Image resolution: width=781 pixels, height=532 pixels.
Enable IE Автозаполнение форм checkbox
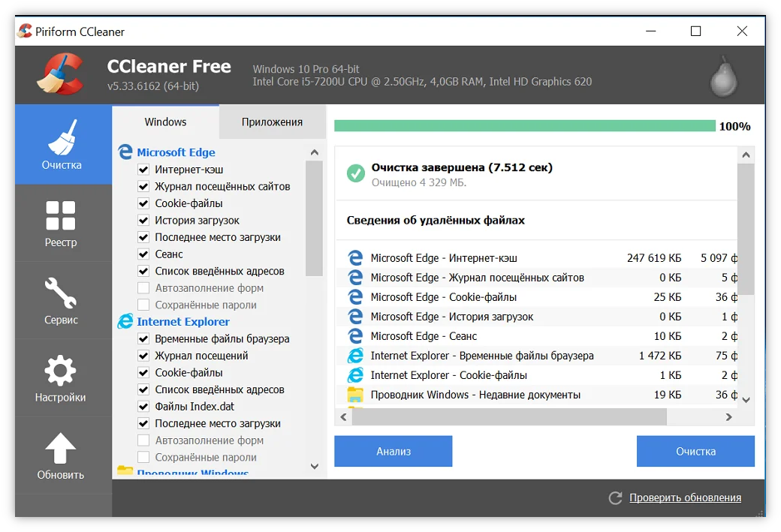pyautogui.click(x=143, y=440)
